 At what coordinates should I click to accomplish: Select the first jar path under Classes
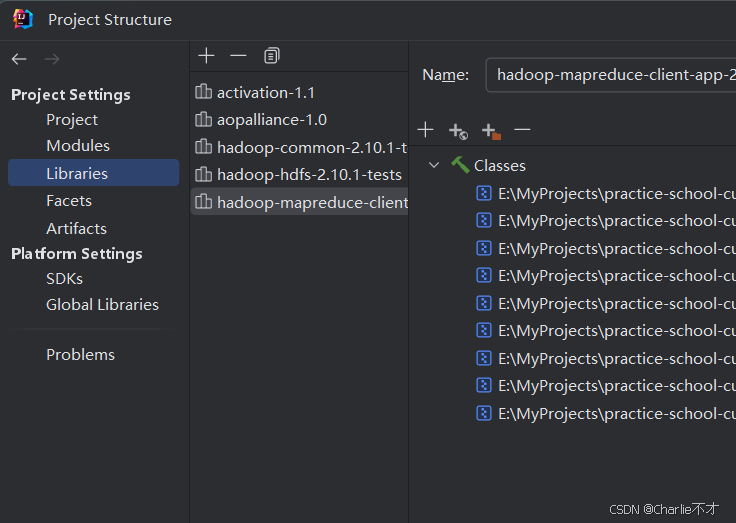click(610, 193)
